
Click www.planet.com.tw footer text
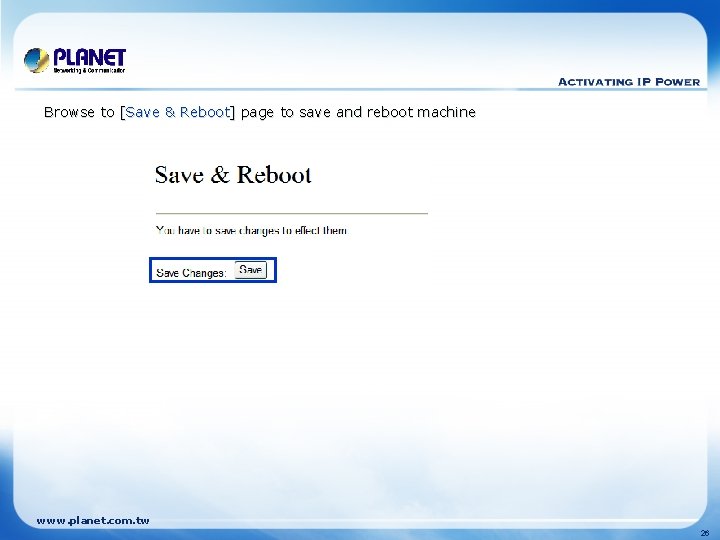(93, 521)
